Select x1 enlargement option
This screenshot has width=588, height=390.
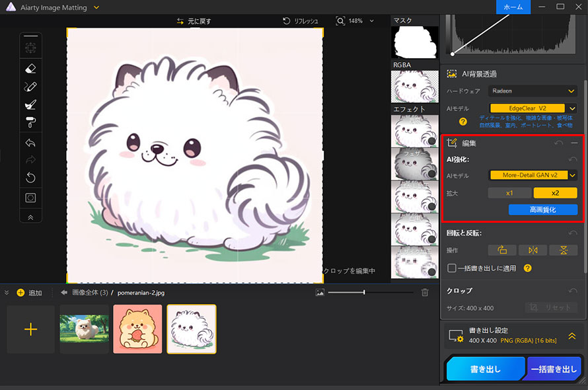point(509,193)
